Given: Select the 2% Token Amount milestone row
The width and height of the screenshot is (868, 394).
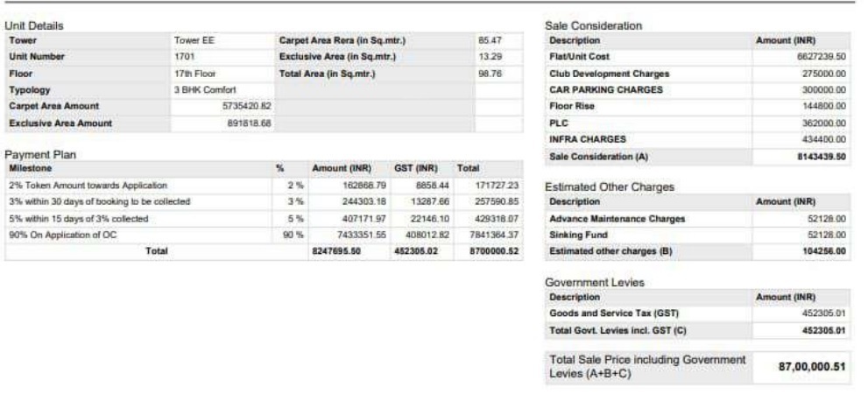Looking at the screenshot, I should (x=88, y=186).
